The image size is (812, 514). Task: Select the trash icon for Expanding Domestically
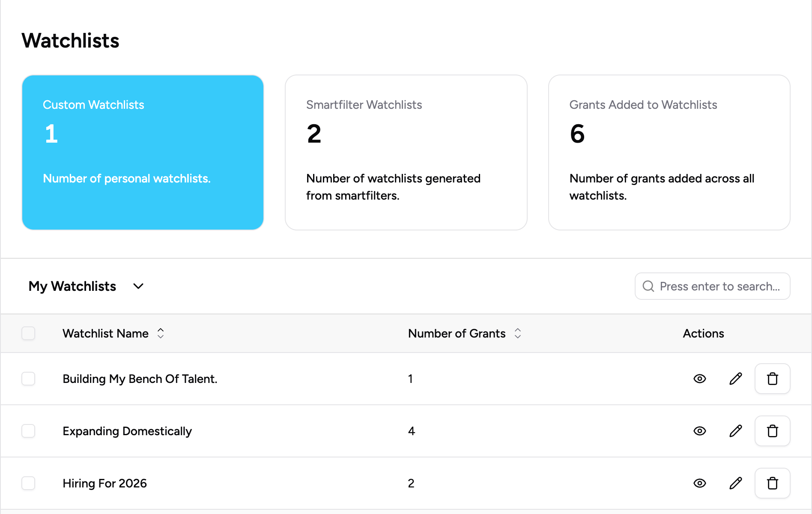(772, 431)
